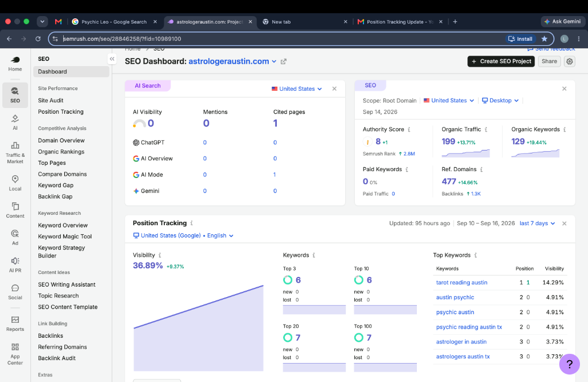This screenshot has height=382, width=588.
Task: Change AI Search country from United States
Action: [x=297, y=89]
